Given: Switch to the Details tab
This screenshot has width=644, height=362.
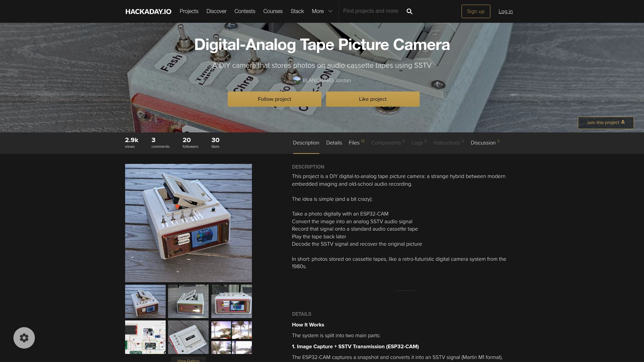Looking at the screenshot, I should pos(334,143).
